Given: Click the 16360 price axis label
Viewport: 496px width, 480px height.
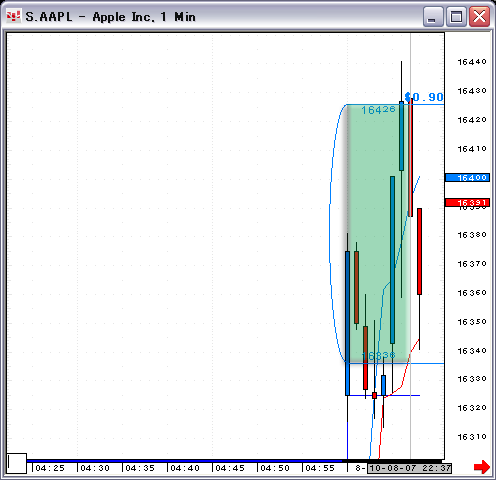Looking at the screenshot, I should point(472,293).
